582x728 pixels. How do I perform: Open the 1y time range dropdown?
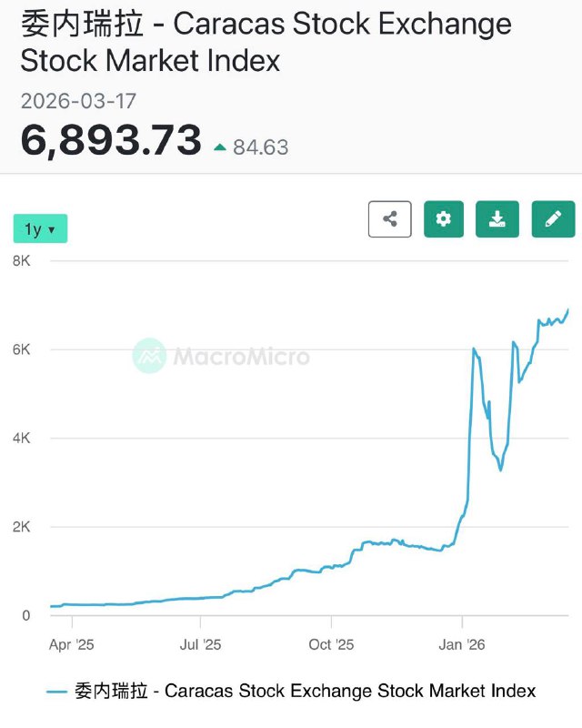[x=40, y=229]
